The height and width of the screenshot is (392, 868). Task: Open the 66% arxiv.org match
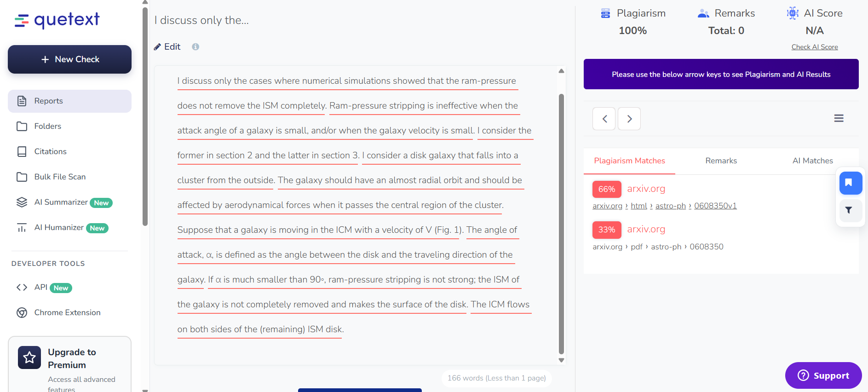pos(646,189)
